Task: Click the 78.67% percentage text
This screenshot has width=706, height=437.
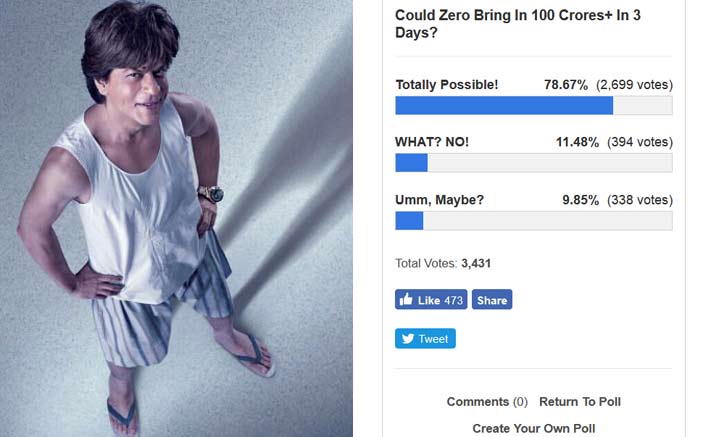Action: point(566,85)
